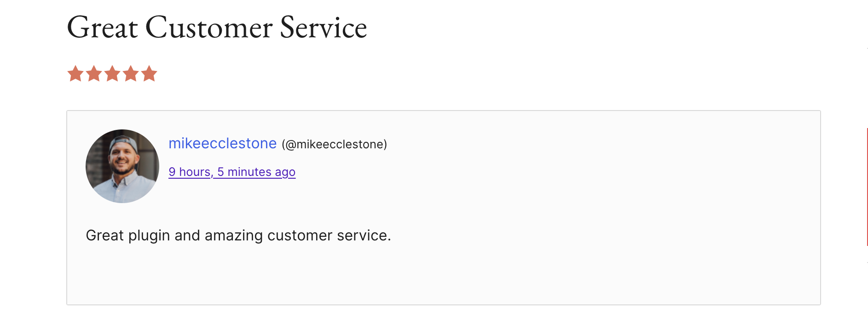Open mikeecclestone's profile photo

pos(122,166)
